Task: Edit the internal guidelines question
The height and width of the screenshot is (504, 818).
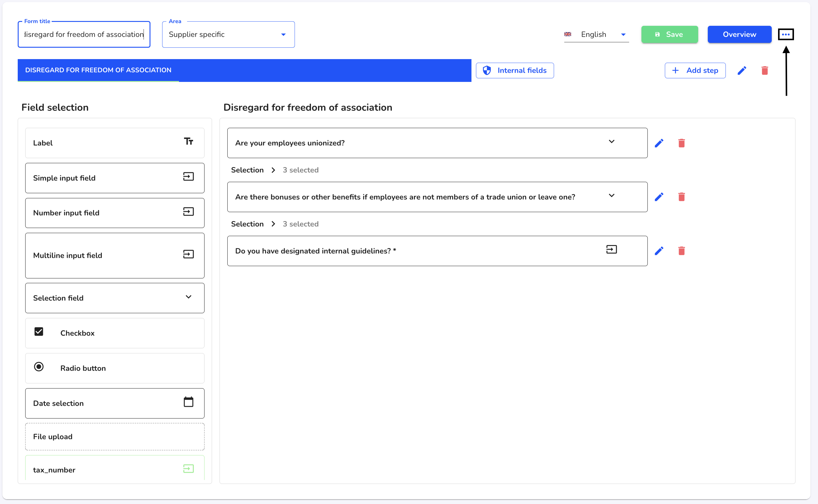Action: tap(659, 251)
